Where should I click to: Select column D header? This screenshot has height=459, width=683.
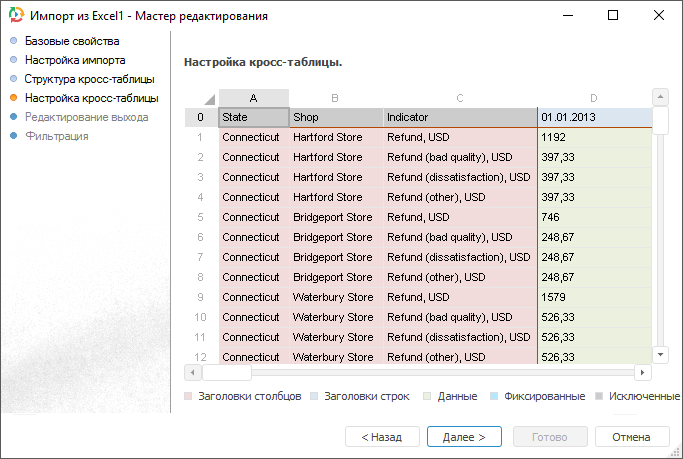(593, 98)
